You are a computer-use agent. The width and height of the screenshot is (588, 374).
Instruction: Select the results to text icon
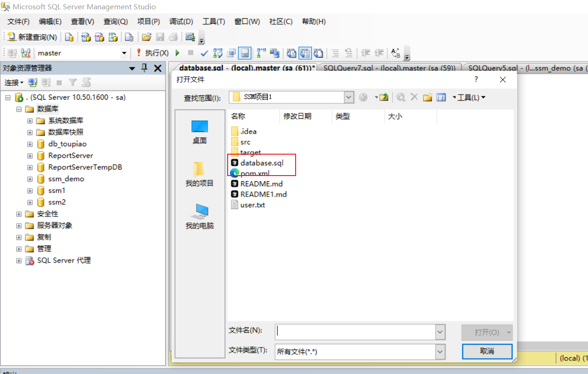[291, 53]
